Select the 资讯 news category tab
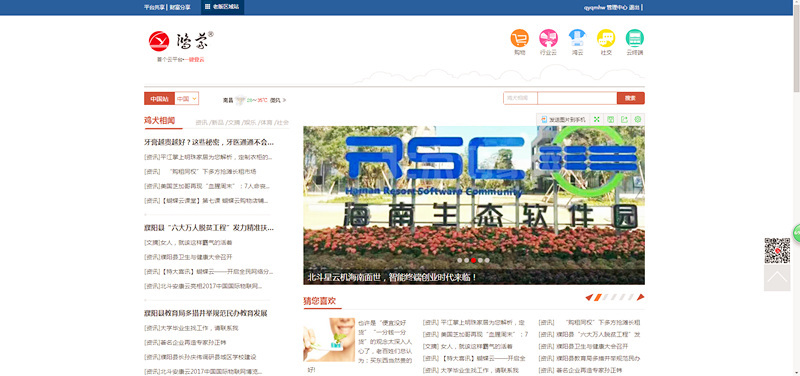Viewport: 800px width, 376px height. 202,122
